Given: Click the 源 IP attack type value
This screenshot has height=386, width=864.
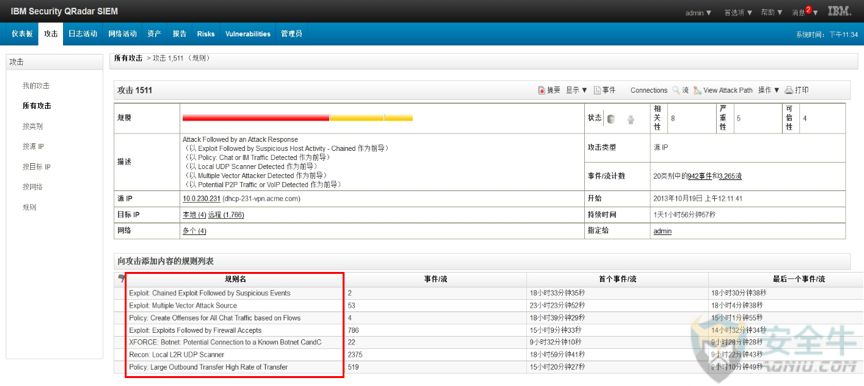Looking at the screenshot, I should coord(660,148).
